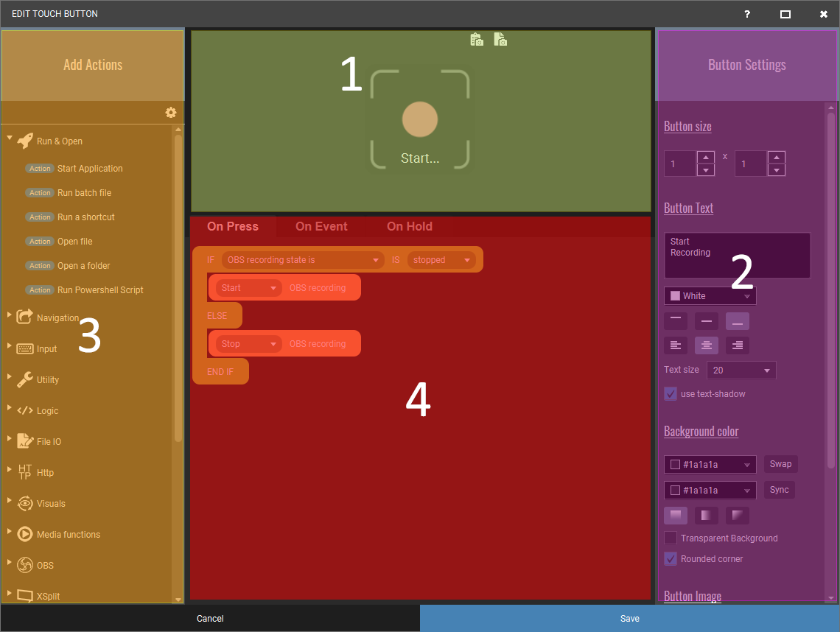
Task: Switch to the On Event tab
Action: pyautogui.click(x=321, y=227)
